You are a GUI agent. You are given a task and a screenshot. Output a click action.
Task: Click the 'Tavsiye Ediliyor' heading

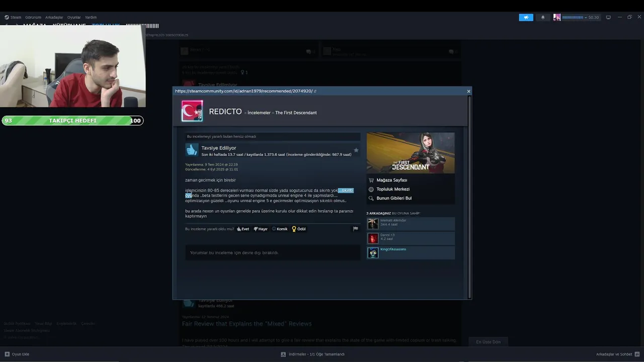[x=218, y=148]
